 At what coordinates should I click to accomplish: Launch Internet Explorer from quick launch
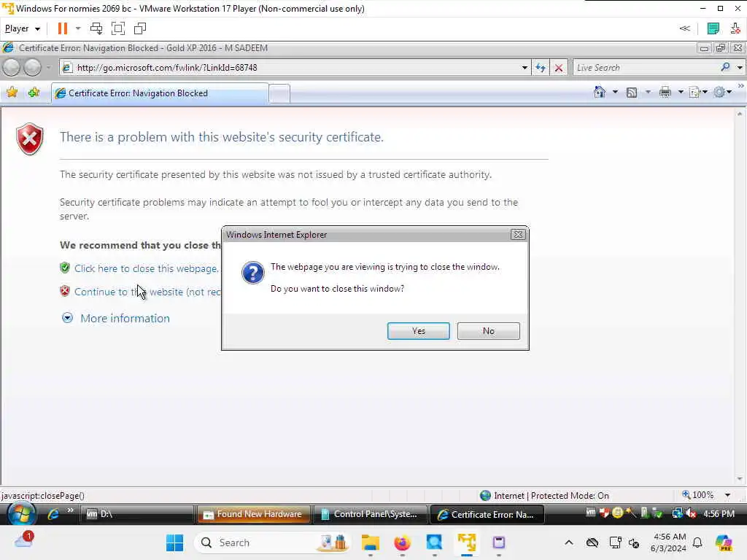[53, 514]
